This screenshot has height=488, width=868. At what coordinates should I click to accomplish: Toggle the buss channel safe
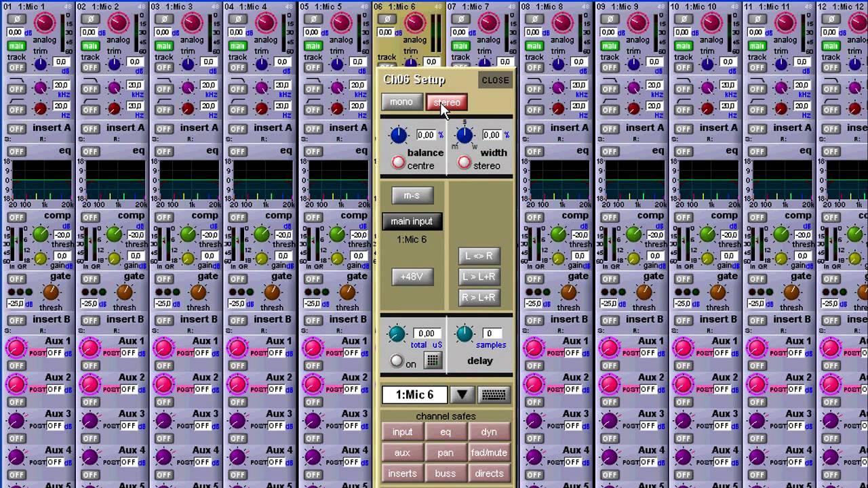coord(446,474)
